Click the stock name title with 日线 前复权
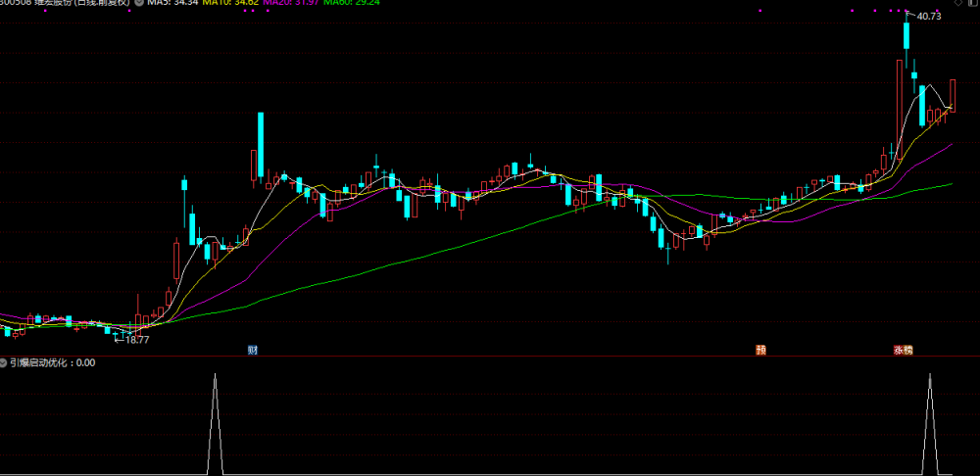Image resolution: width=980 pixels, height=476 pixels. 65,3
